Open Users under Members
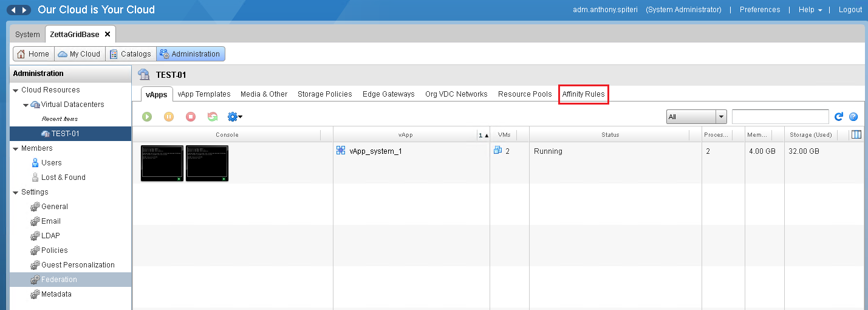The width and height of the screenshot is (868, 310). tap(52, 163)
